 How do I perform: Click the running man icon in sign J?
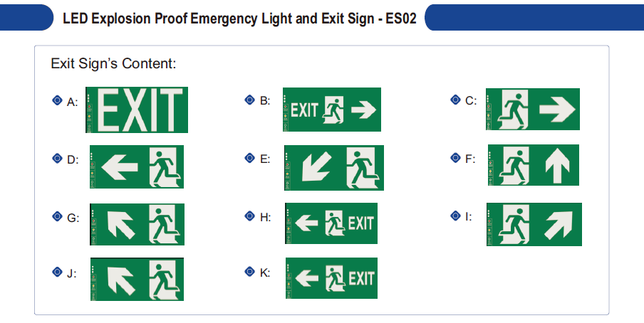(x=165, y=279)
